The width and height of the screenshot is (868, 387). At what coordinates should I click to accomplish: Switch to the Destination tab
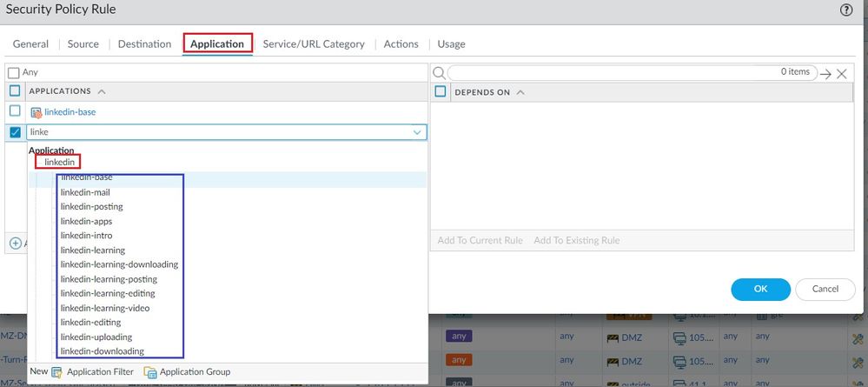coord(144,43)
